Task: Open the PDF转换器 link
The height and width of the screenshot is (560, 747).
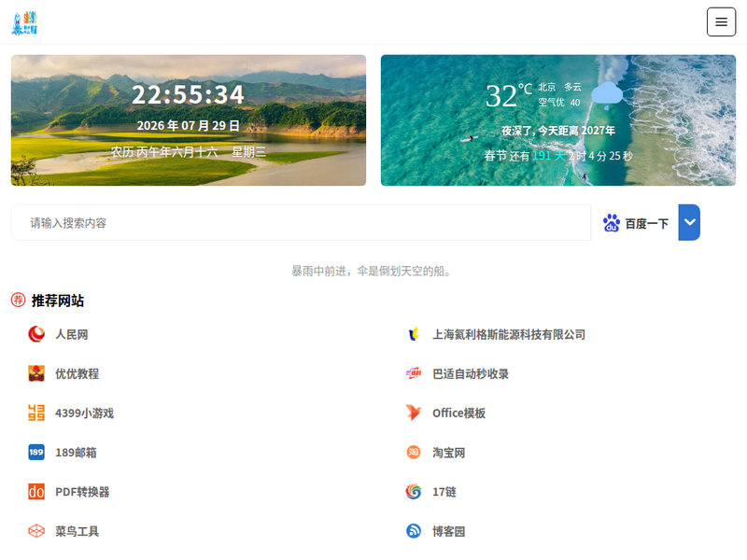Action: click(82, 492)
